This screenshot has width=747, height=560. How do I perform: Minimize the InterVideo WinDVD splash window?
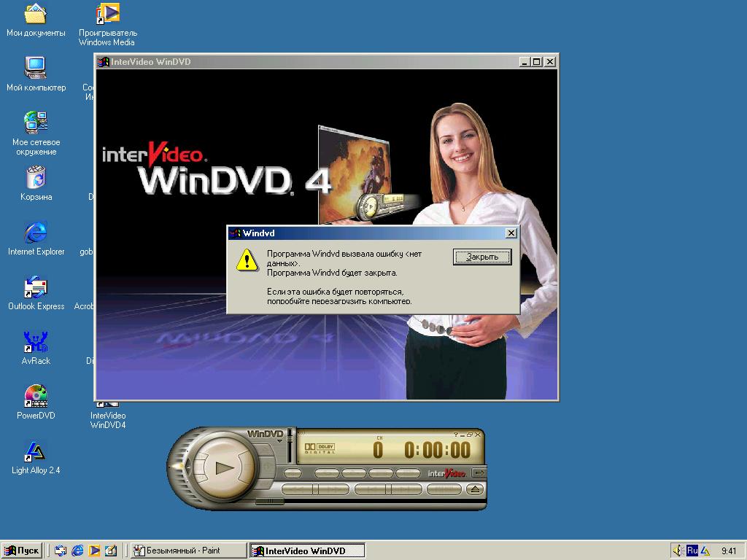[x=524, y=62]
